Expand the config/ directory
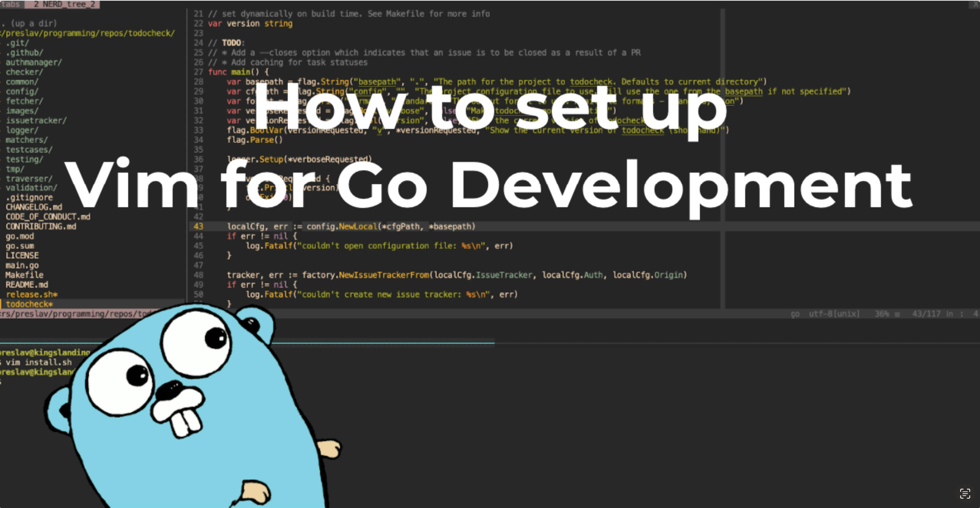This screenshot has width=980, height=508. coord(22,91)
